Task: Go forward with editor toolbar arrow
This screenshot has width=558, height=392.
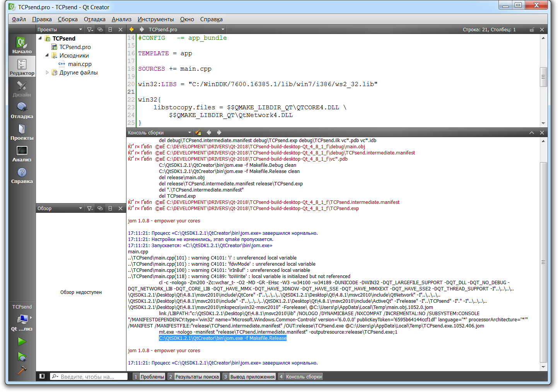Action: pos(142,29)
